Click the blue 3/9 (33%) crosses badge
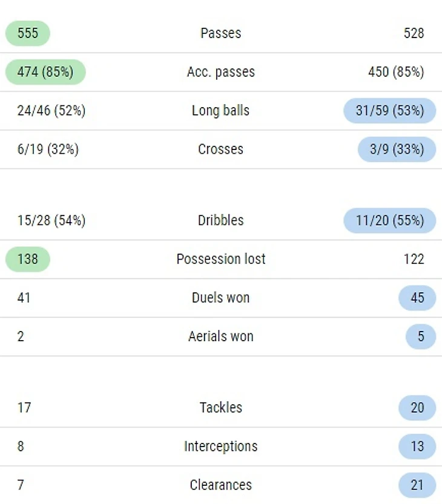This screenshot has height=504, width=442. [397, 149]
